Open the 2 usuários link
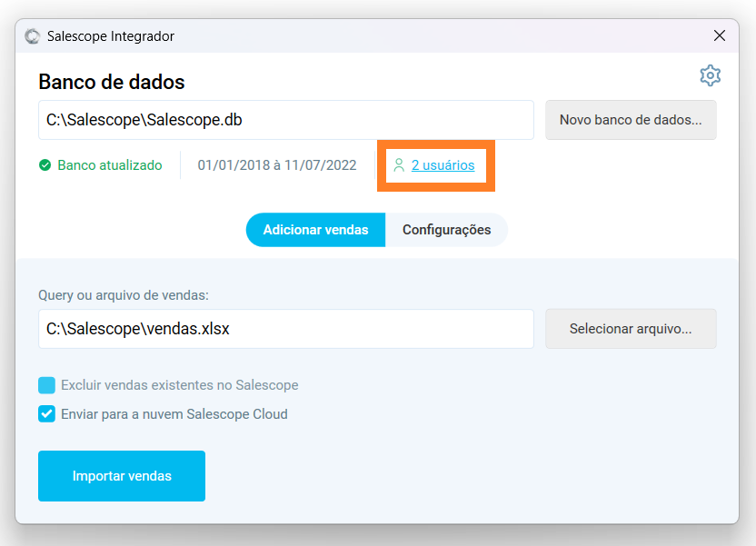 click(443, 165)
